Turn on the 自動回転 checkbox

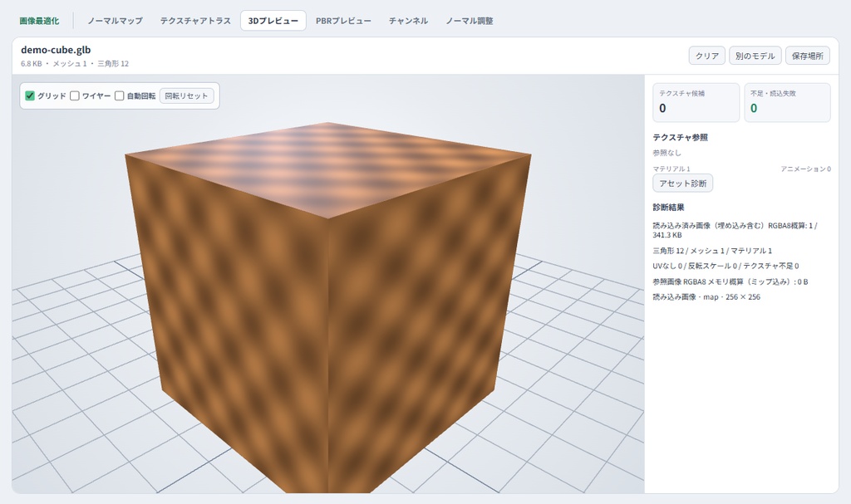pos(120,95)
